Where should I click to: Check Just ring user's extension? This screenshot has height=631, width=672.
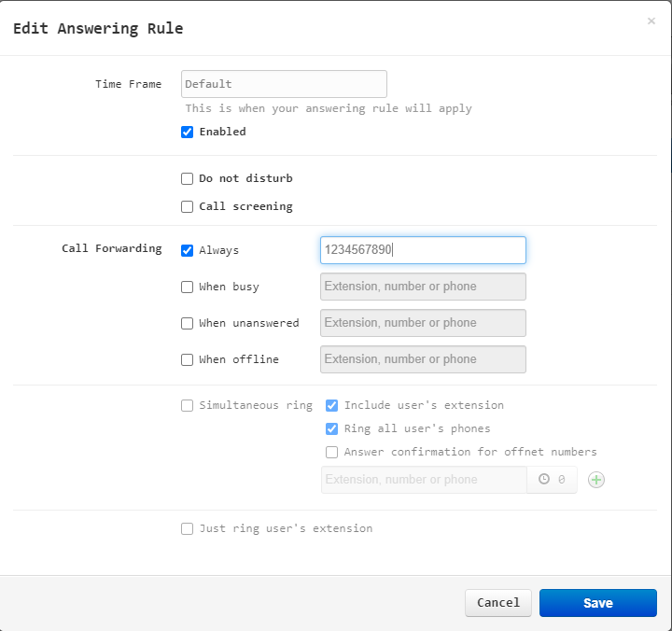tap(188, 529)
